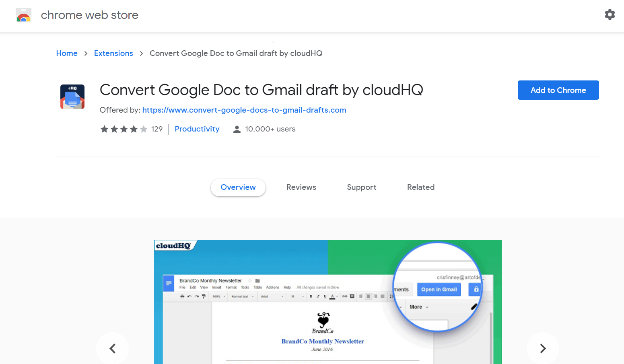
Task: Click the extension title heading
Action: (262, 90)
